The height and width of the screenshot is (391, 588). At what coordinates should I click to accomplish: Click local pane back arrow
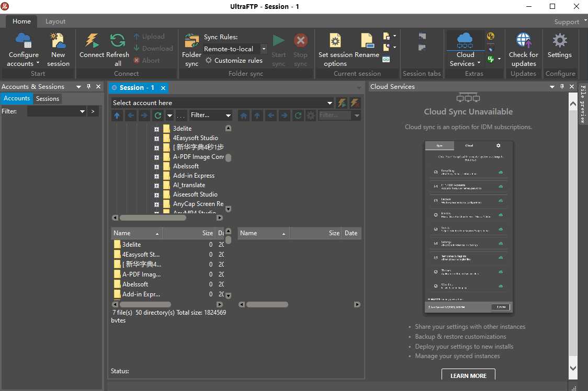tap(130, 116)
